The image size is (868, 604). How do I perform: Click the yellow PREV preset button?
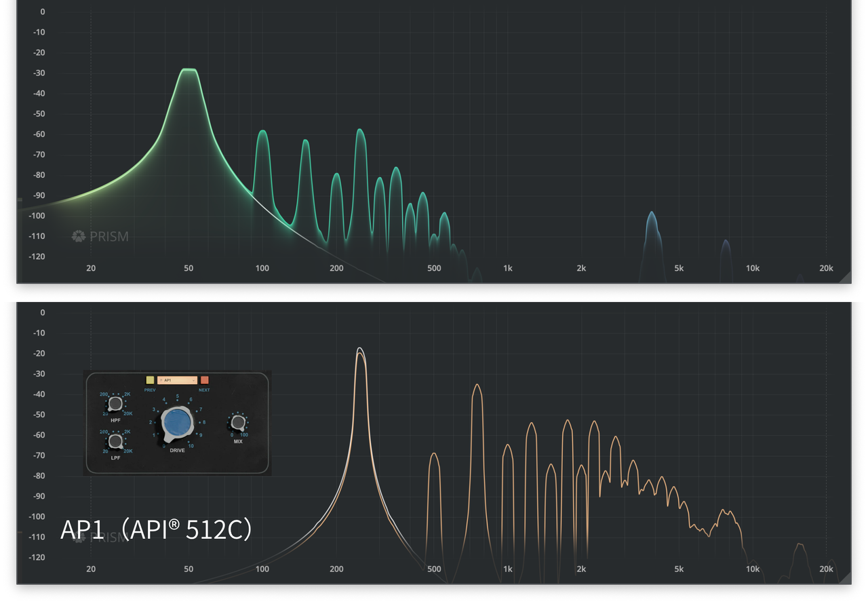click(x=150, y=380)
